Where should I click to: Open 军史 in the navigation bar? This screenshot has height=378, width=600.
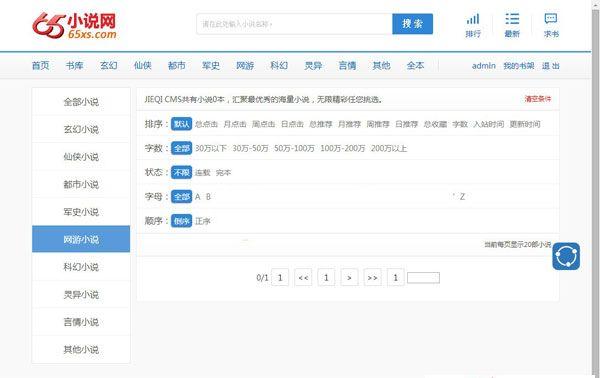tap(211, 65)
